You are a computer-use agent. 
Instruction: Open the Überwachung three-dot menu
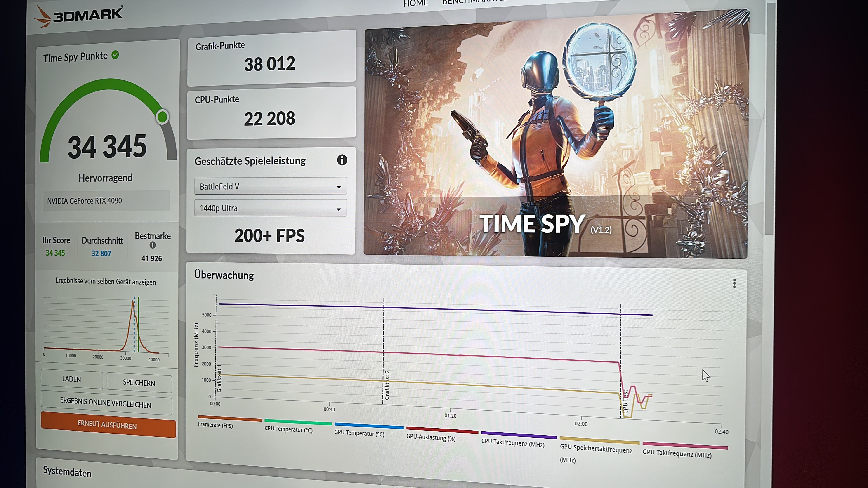734,283
